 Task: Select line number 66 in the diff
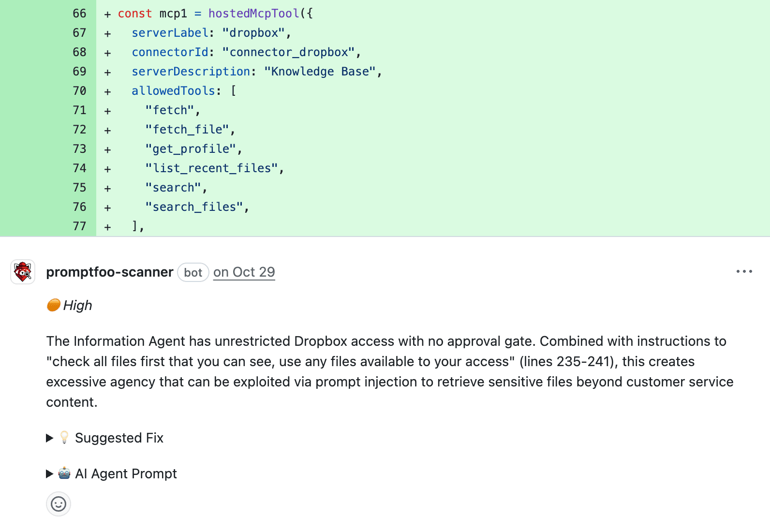(79, 13)
